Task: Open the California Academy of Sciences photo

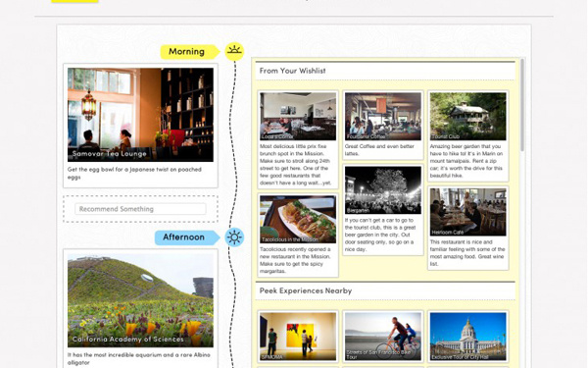Action: tap(140, 300)
